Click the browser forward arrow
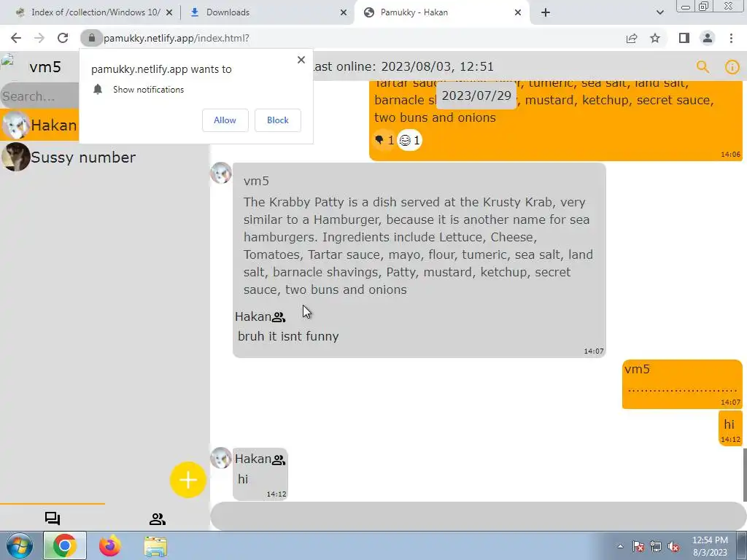The height and width of the screenshot is (560, 747). tap(39, 38)
